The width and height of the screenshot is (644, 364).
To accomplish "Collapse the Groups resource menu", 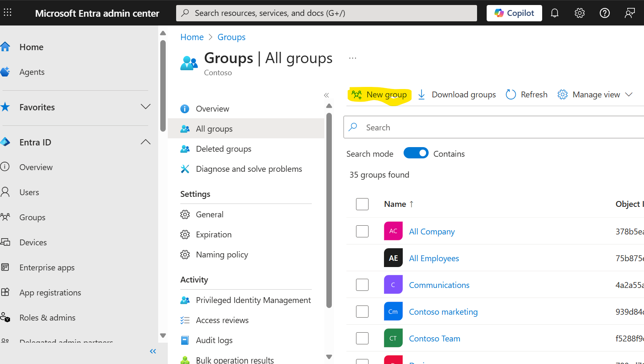I will tap(326, 95).
